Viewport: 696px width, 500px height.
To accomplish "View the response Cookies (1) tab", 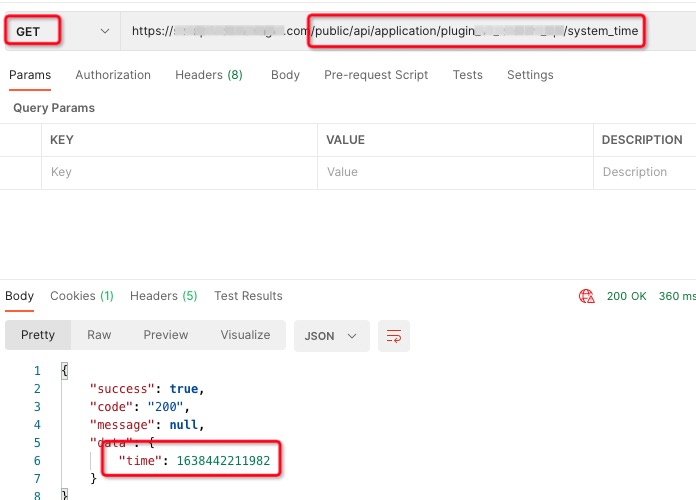I will pyautogui.click(x=82, y=296).
